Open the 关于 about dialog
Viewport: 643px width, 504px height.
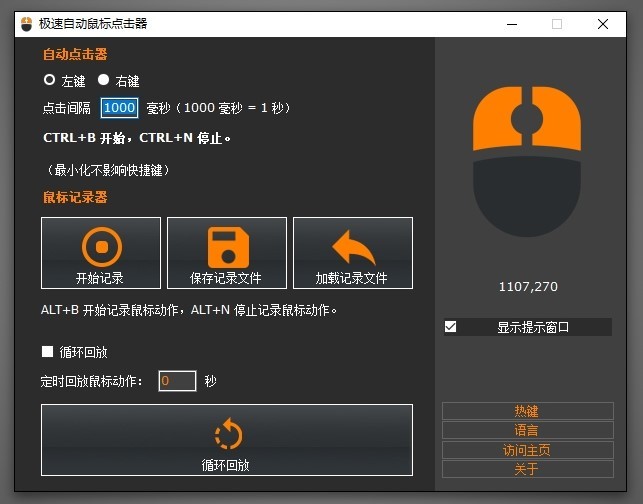(x=527, y=469)
